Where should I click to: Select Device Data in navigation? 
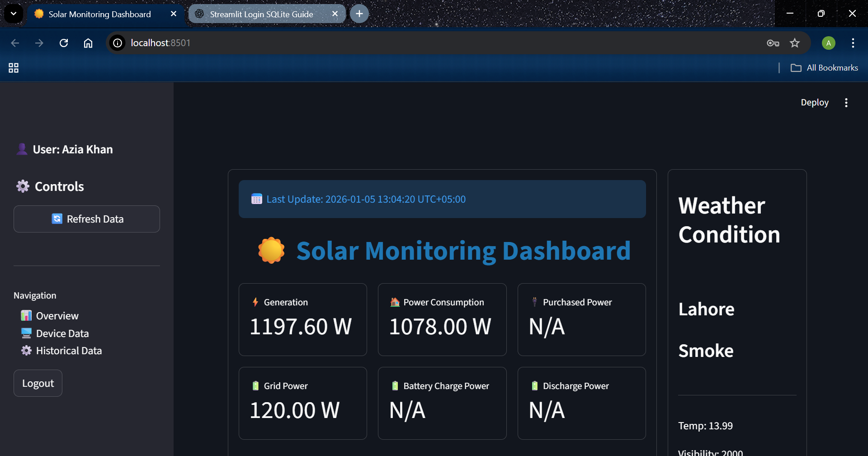pyautogui.click(x=62, y=333)
